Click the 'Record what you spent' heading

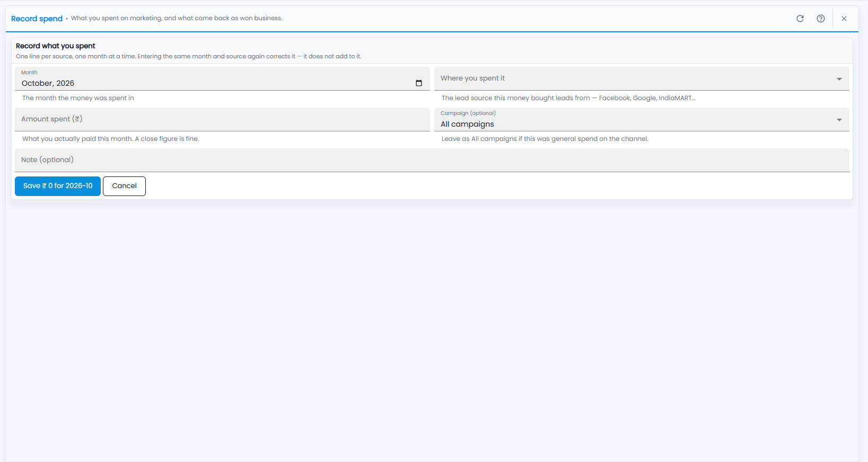[x=56, y=46]
